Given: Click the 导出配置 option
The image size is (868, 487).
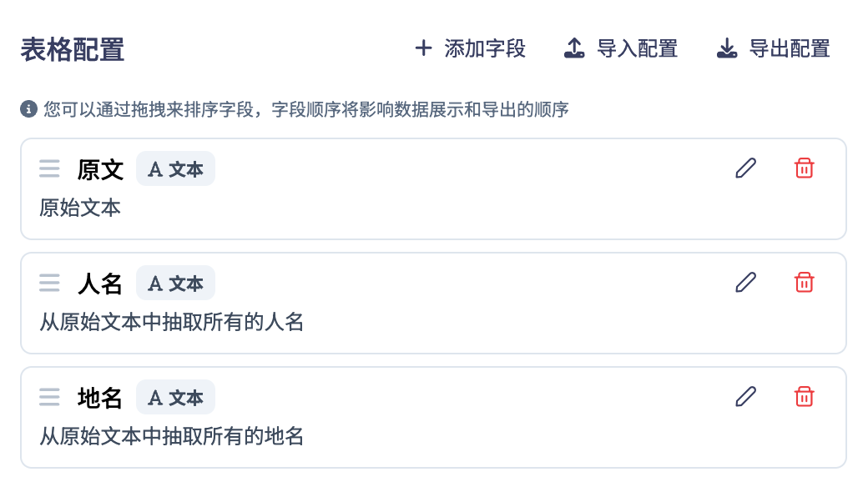Looking at the screenshot, I should tap(790, 49).
